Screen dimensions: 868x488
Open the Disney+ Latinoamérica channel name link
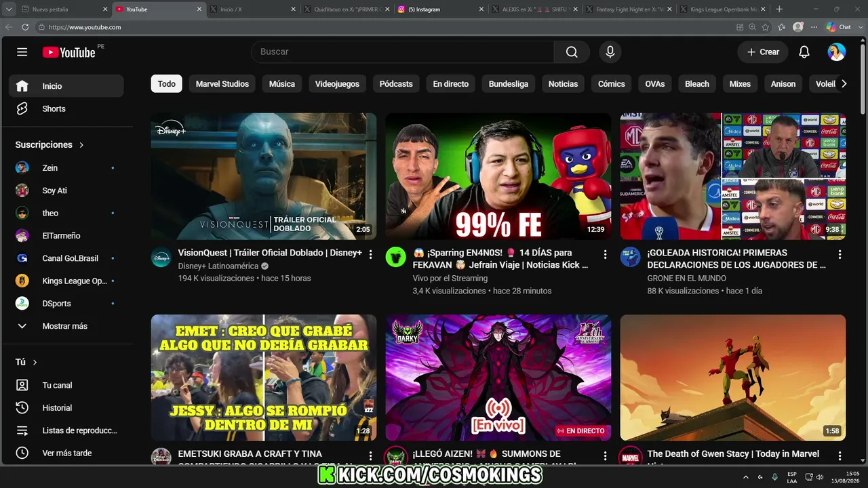coord(218,266)
